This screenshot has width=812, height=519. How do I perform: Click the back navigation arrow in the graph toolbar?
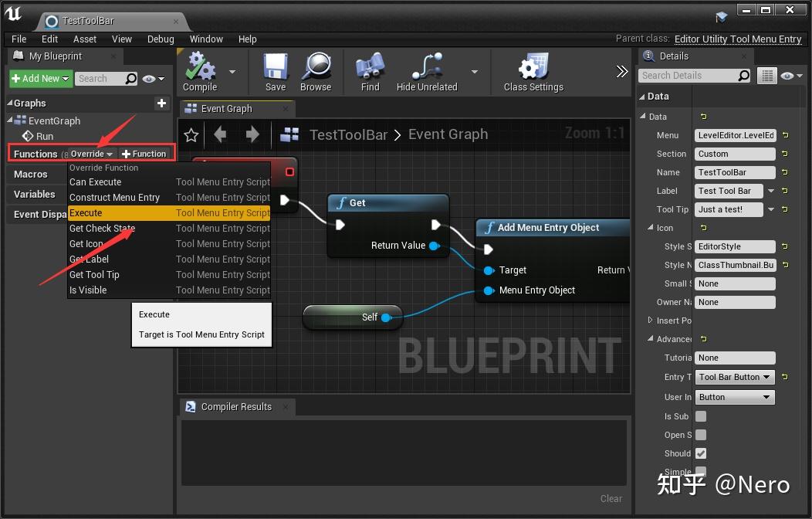coord(220,134)
